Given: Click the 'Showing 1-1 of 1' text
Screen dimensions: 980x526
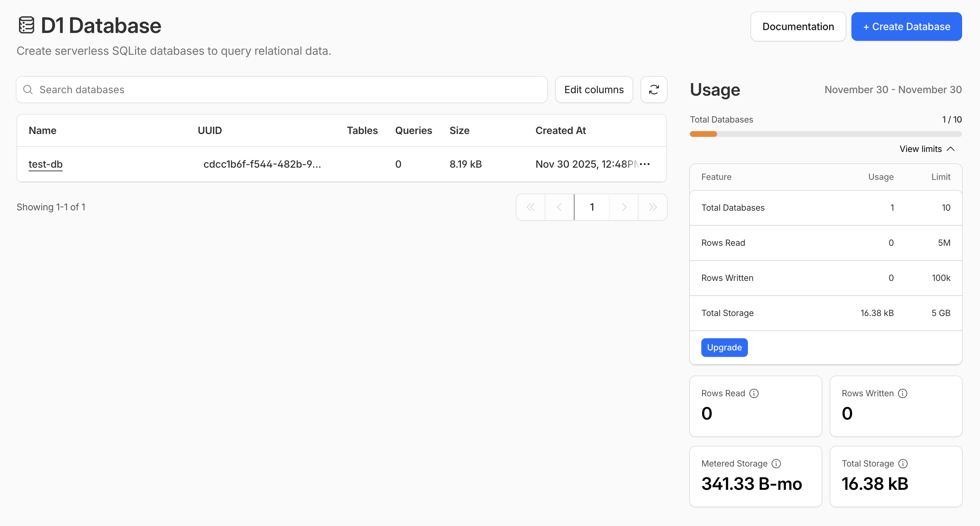Looking at the screenshot, I should tap(51, 207).
